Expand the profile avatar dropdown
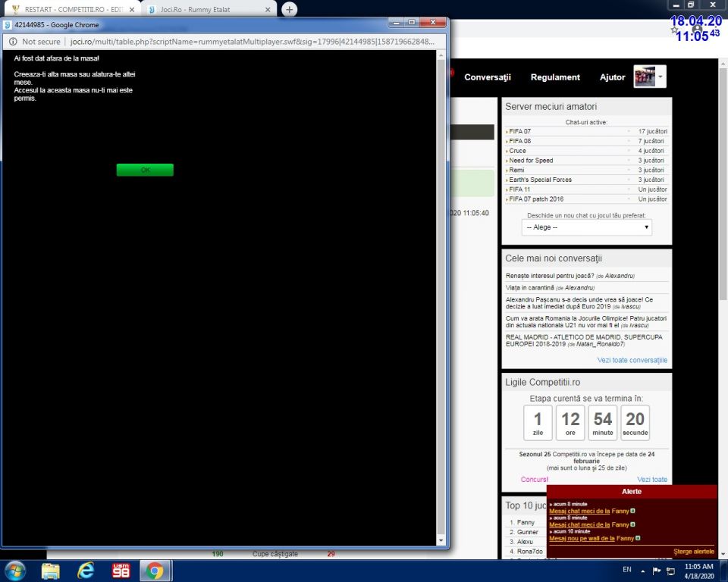This screenshot has width=728, height=582. 661,77
